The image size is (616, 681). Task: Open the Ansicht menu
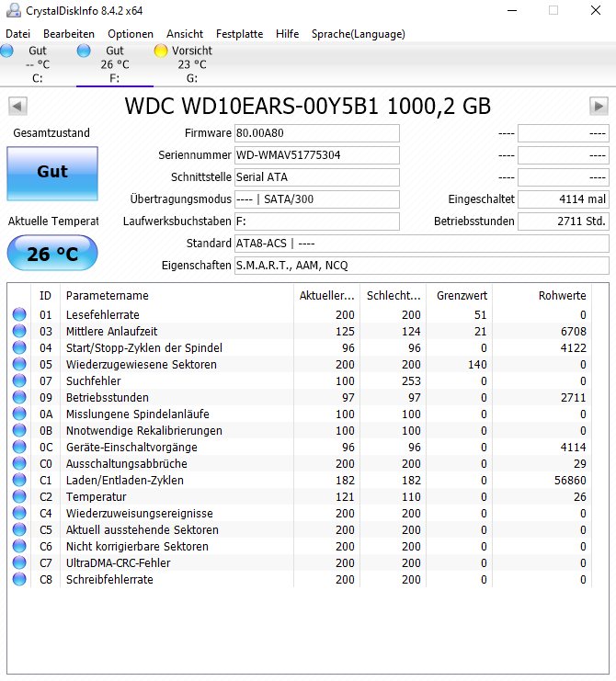(185, 34)
